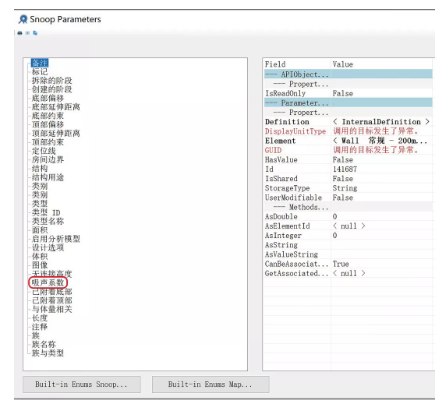Select the 族与类型 parameter
448x410 pixels.
[48, 353]
